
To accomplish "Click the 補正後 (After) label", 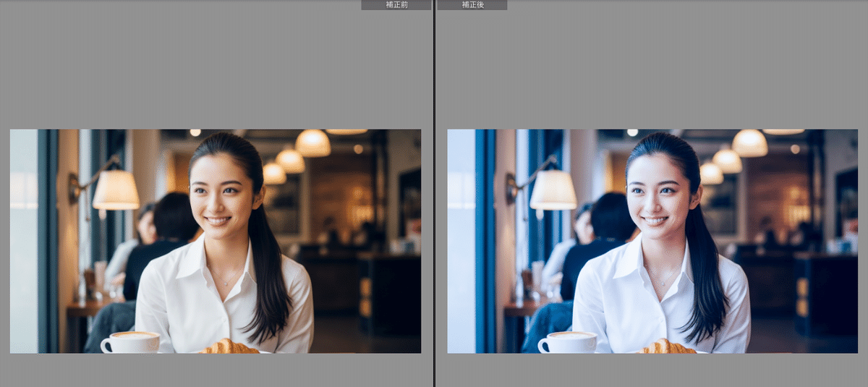I will 472,5.
